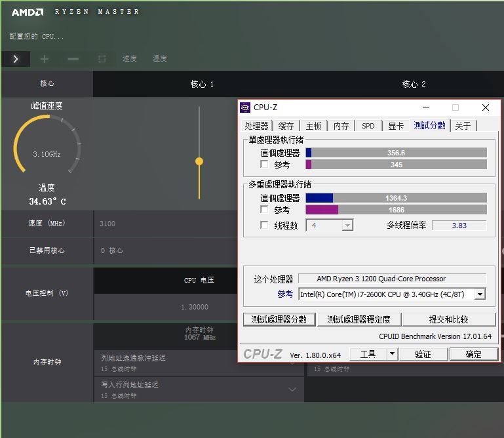Open the reference processor dropdown i7-2600K
The image size is (504, 438).
pos(480,294)
